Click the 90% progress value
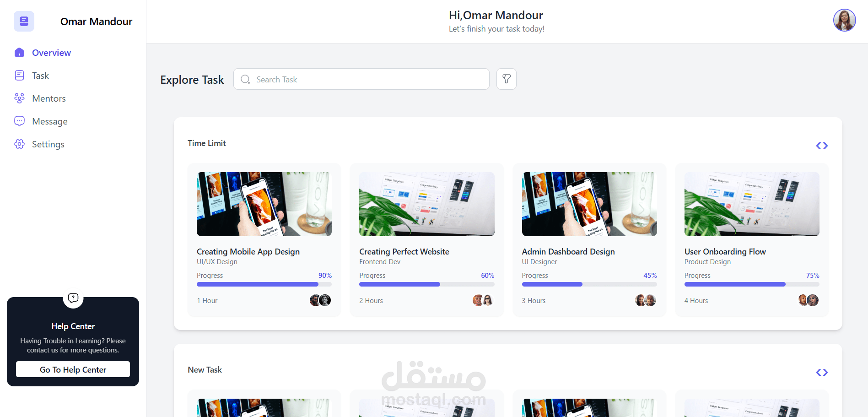 click(x=325, y=276)
